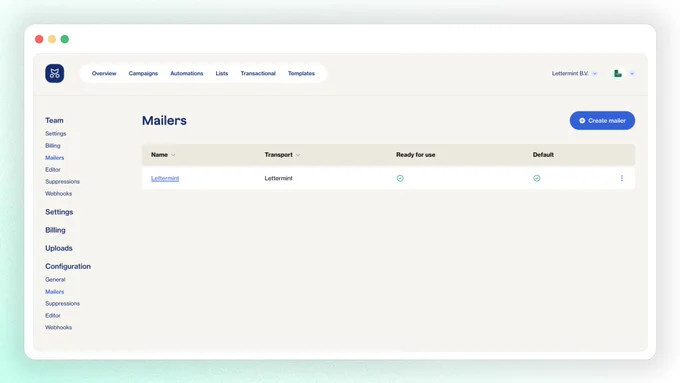Open Settings under the Team section
This screenshot has height=383, width=680.
(56, 134)
